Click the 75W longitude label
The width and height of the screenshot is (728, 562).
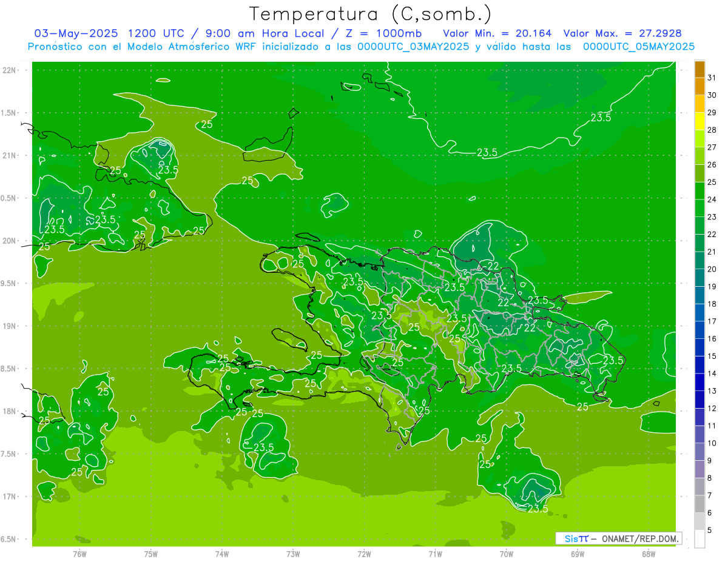[151, 554]
